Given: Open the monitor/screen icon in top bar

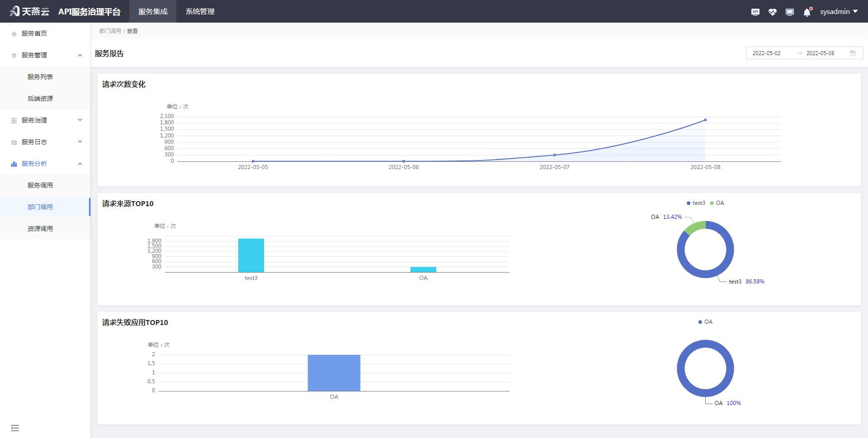Looking at the screenshot, I should pyautogui.click(x=789, y=11).
